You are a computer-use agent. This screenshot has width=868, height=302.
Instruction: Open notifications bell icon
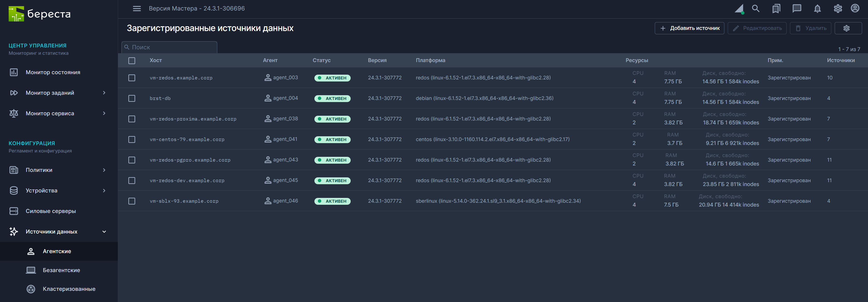(817, 8)
